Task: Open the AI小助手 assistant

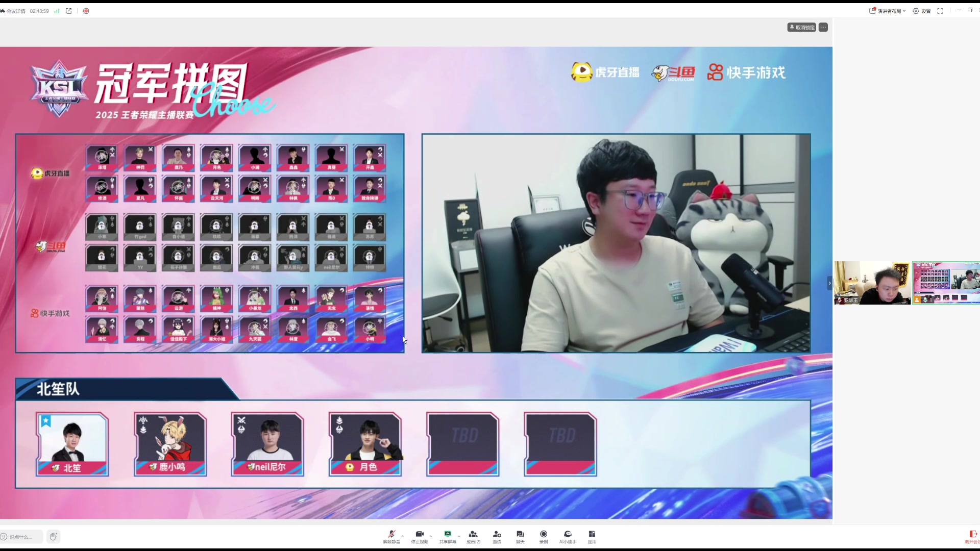Action: pos(568,537)
